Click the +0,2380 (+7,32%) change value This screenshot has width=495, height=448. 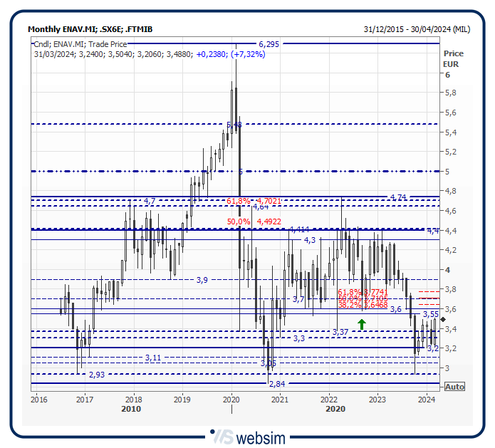tap(231, 54)
